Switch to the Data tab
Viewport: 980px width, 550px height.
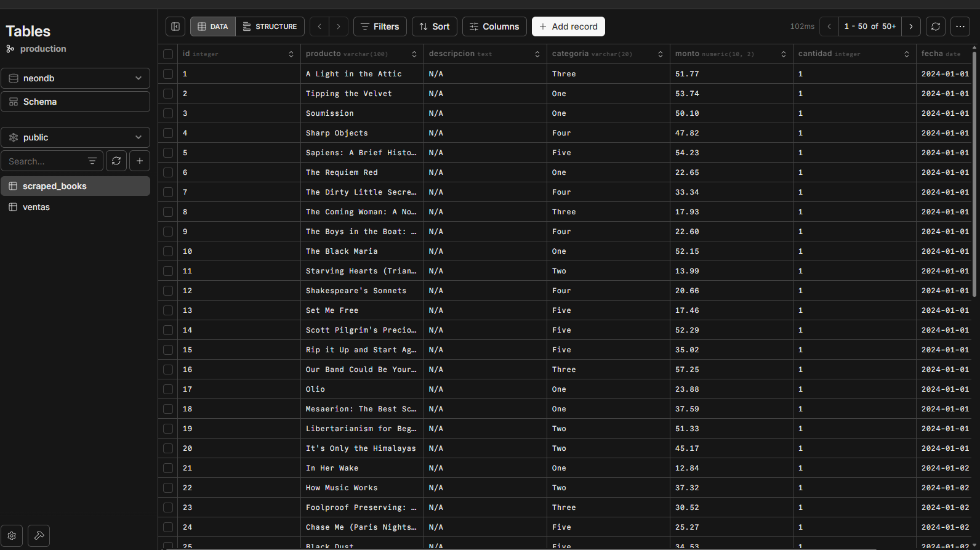coord(213,26)
